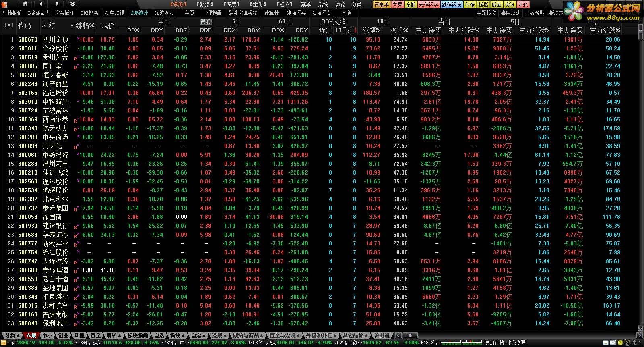Click the R marker beside 建设银行
Image resolution: width=644 pixels, height=347 pixels.
pos(76,226)
